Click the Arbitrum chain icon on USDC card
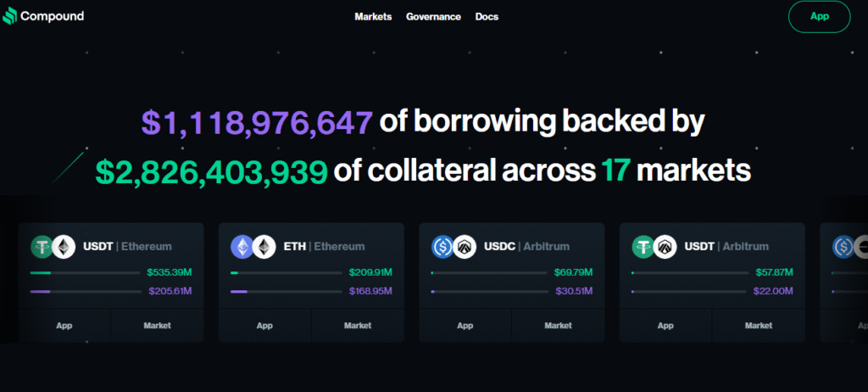This screenshot has width=868, height=392. pos(465,247)
